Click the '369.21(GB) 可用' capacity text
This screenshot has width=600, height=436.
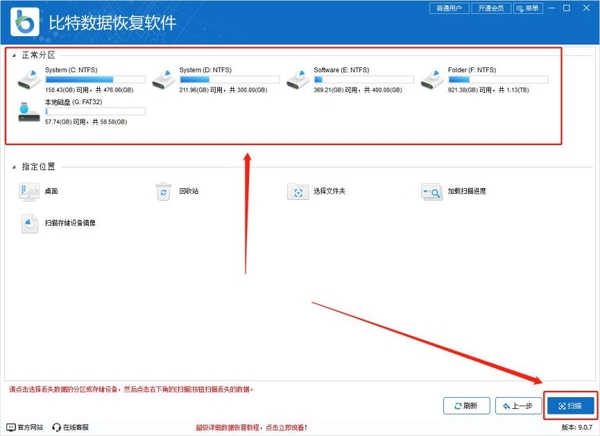(335, 90)
